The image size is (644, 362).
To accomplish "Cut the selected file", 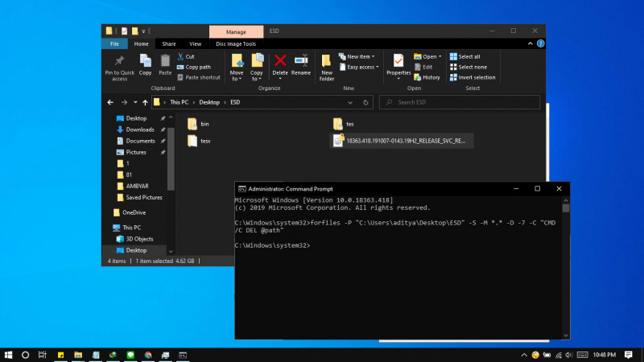I will tap(186, 56).
